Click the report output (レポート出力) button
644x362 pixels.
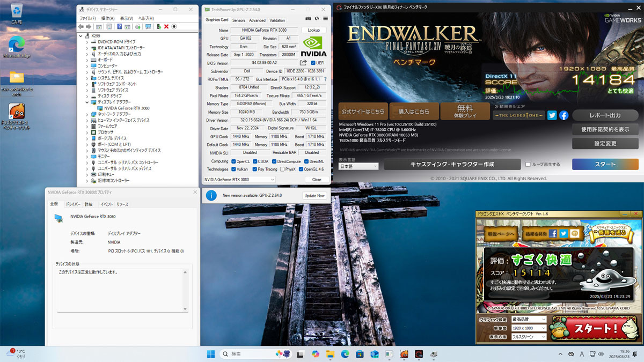click(605, 115)
